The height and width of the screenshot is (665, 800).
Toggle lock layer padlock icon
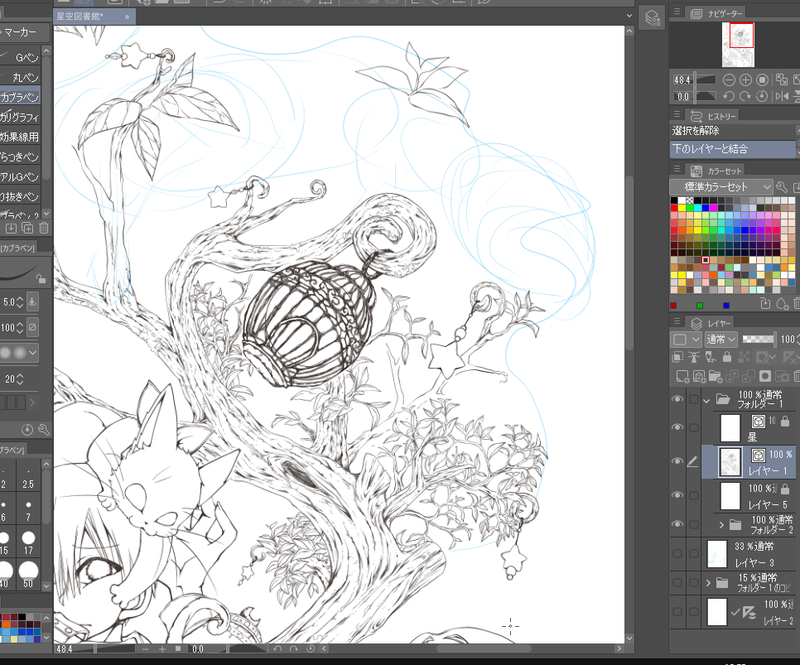pos(727,357)
